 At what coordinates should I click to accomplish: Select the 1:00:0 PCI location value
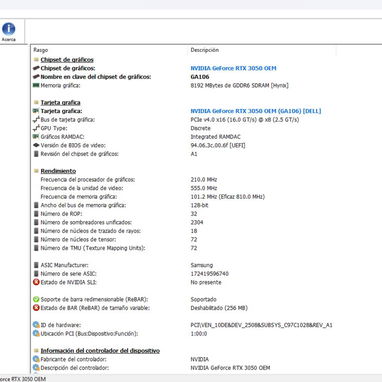tap(199, 334)
